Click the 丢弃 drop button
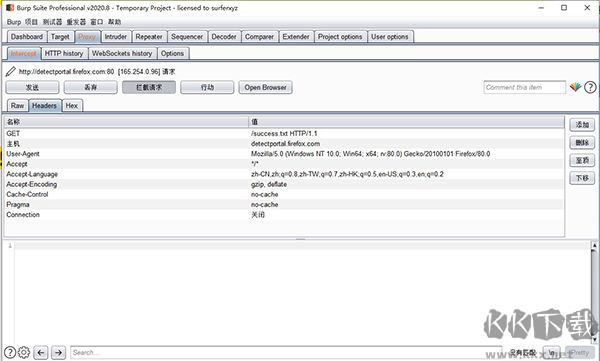The width and height of the screenshot is (600, 361). (91, 87)
